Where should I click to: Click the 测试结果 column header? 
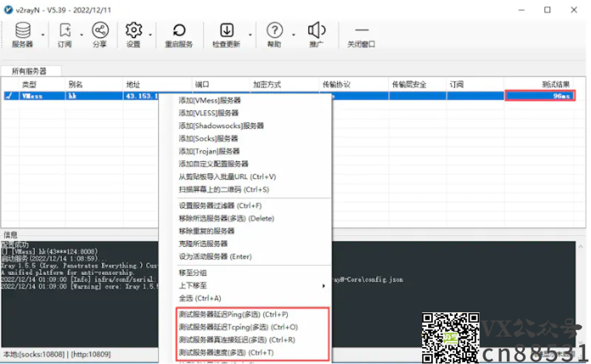pyautogui.click(x=555, y=85)
